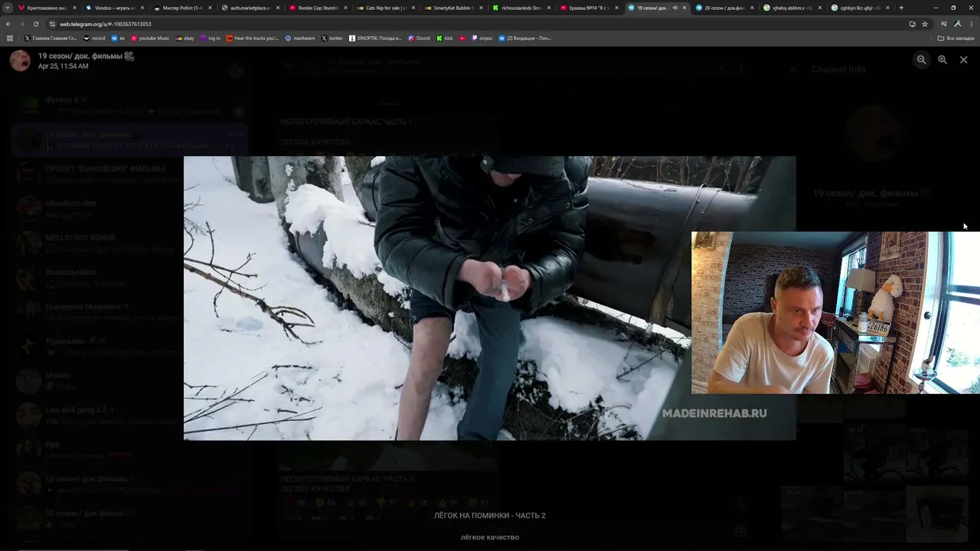The image size is (980, 551).
Task: Open the browser profile button
Action: [x=958, y=24]
